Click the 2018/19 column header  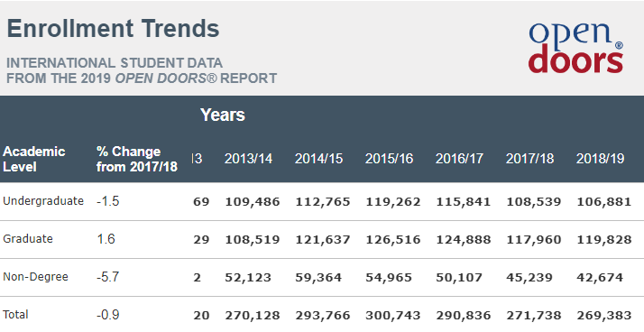[600, 159]
